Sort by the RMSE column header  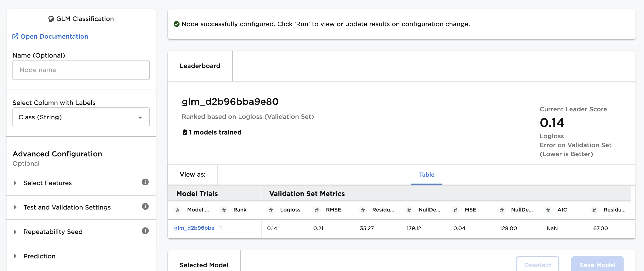[333, 210]
